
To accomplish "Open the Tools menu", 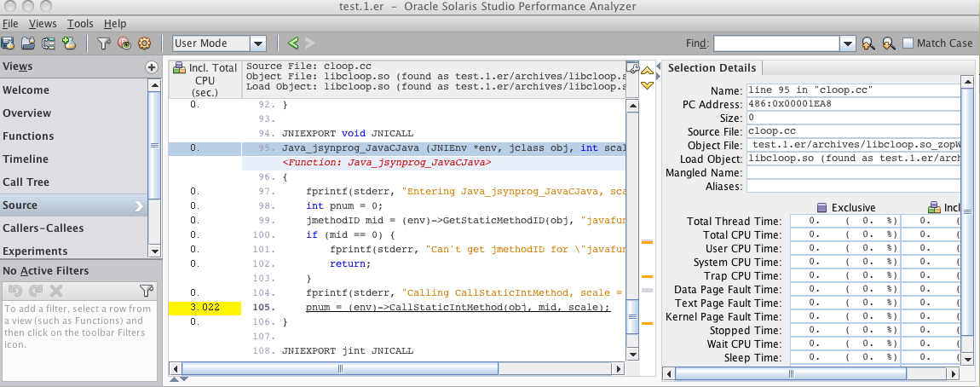I will [80, 24].
